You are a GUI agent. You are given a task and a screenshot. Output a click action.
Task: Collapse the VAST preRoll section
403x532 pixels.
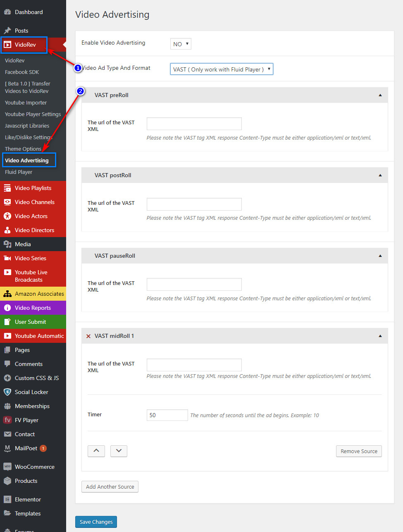click(x=380, y=95)
